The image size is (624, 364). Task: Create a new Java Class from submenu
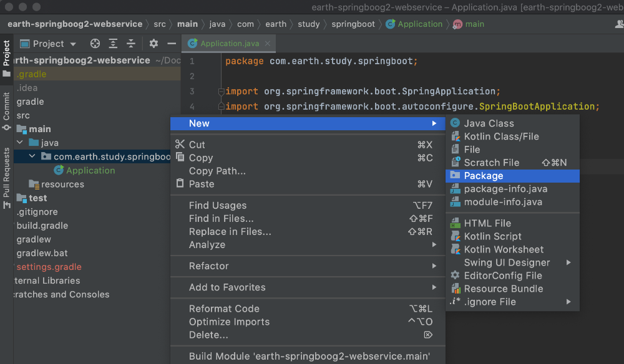click(512, 123)
